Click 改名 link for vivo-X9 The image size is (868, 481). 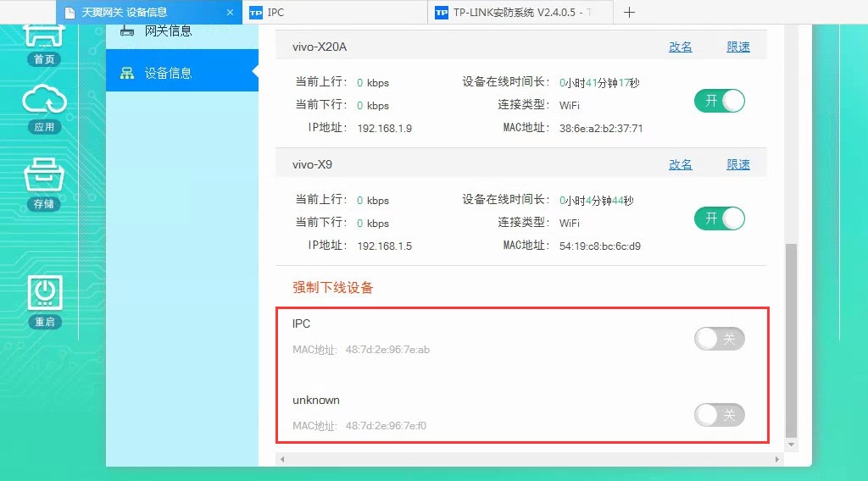point(681,164)
